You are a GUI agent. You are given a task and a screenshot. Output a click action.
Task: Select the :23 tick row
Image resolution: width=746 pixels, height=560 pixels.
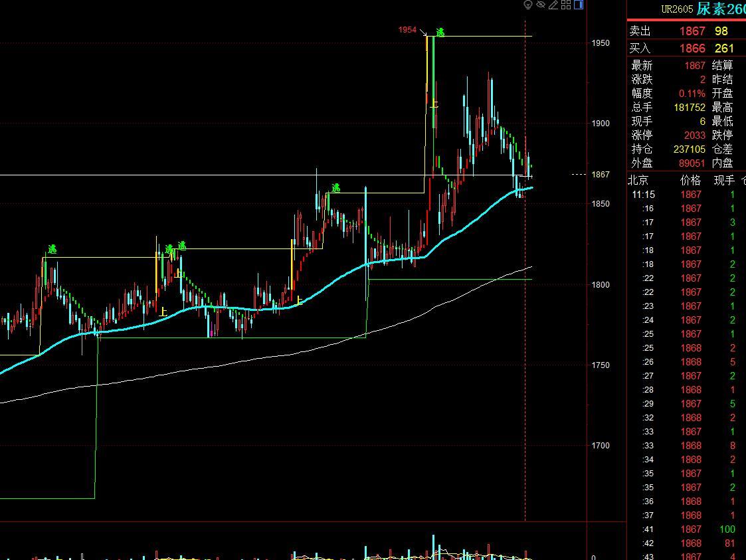(x=686, y=306)
